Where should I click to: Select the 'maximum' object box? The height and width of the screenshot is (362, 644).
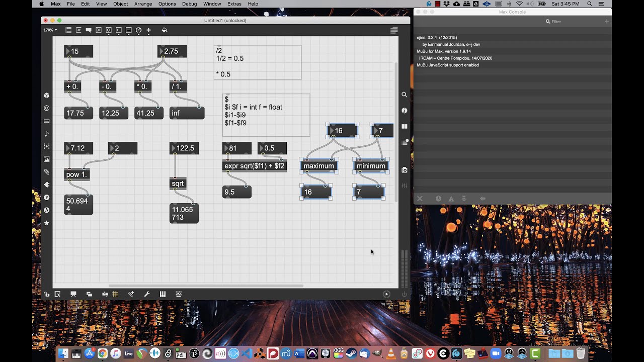click(x=319, y=166)
